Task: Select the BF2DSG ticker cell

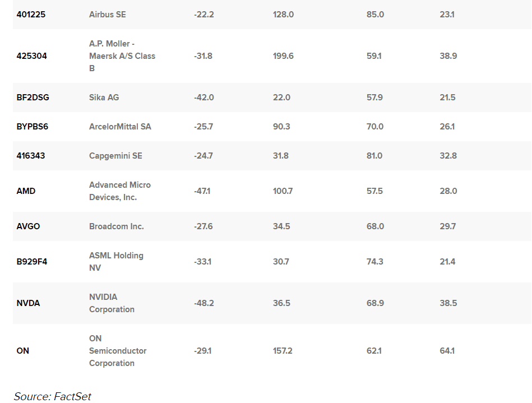Action: (33, 98)
